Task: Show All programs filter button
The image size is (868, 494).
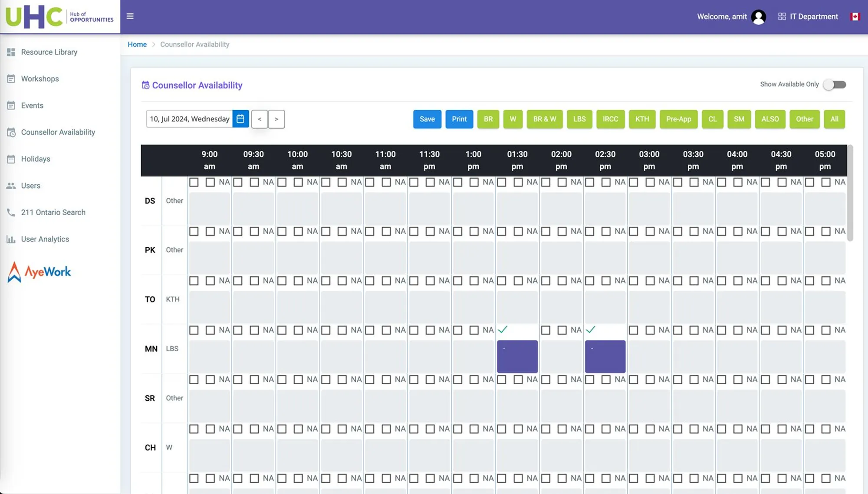Action: point(834,119)
